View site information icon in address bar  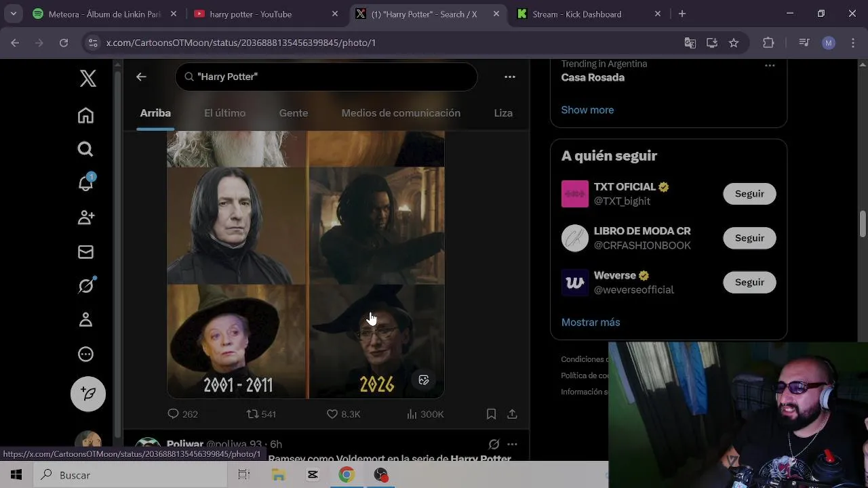coord(94,43)
